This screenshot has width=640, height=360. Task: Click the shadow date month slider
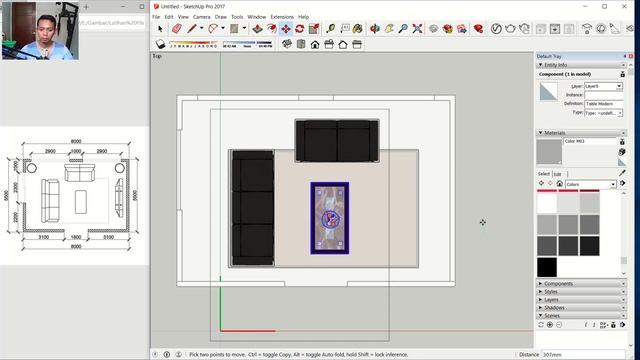tap(193, 44)
